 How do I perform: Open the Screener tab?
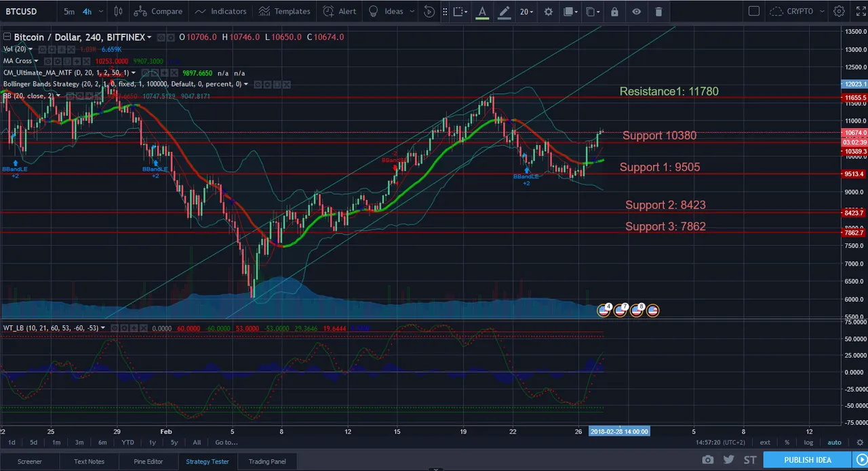[x=30, y=462]
